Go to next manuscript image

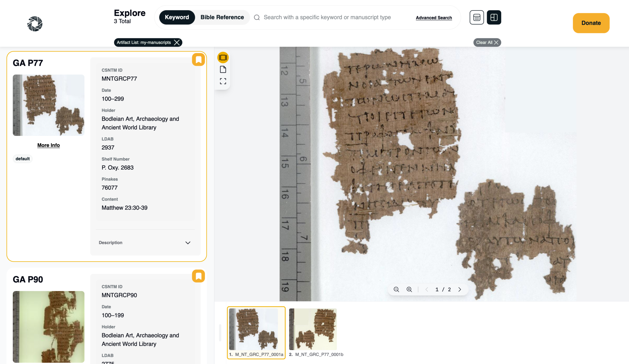pyautogui.click(x=459, y=289)
